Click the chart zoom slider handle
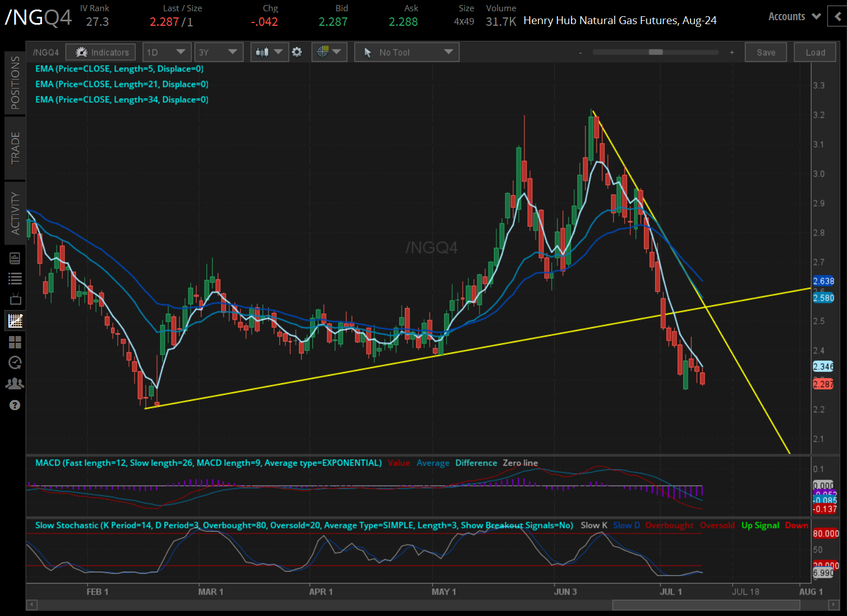Viewport: 847px width, 616px height. 656,52
